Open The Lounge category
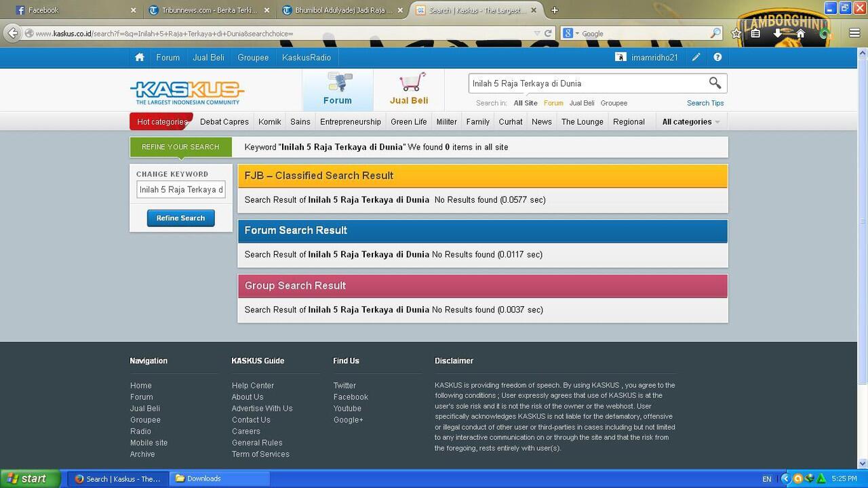 click(583, 122)
